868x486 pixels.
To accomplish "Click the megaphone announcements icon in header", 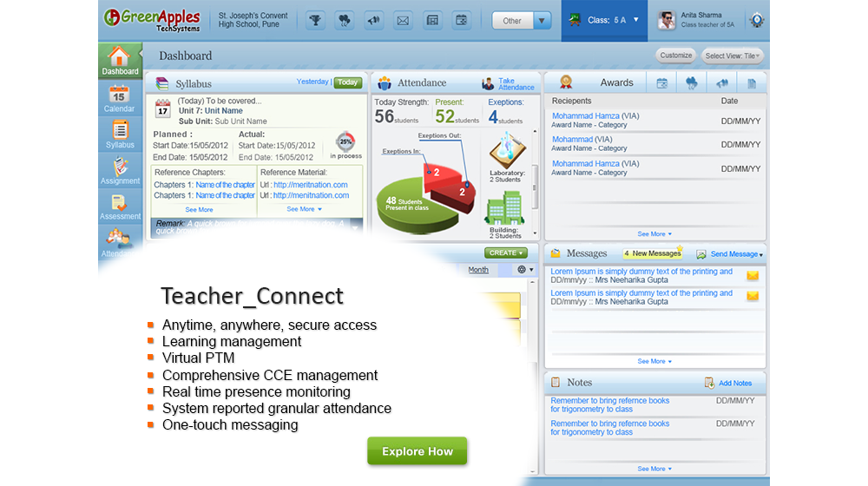I will click(374, 20).
